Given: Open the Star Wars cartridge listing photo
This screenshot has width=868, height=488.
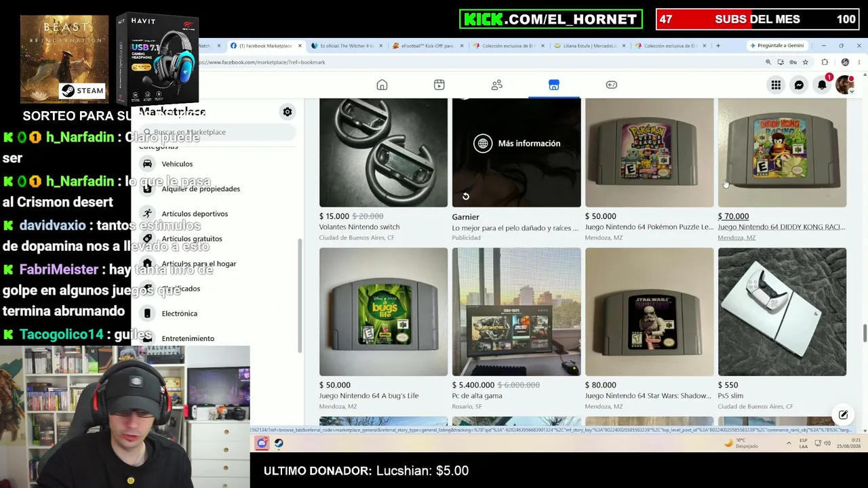Looking at the screenshot, I should click(x=650, y=312).
